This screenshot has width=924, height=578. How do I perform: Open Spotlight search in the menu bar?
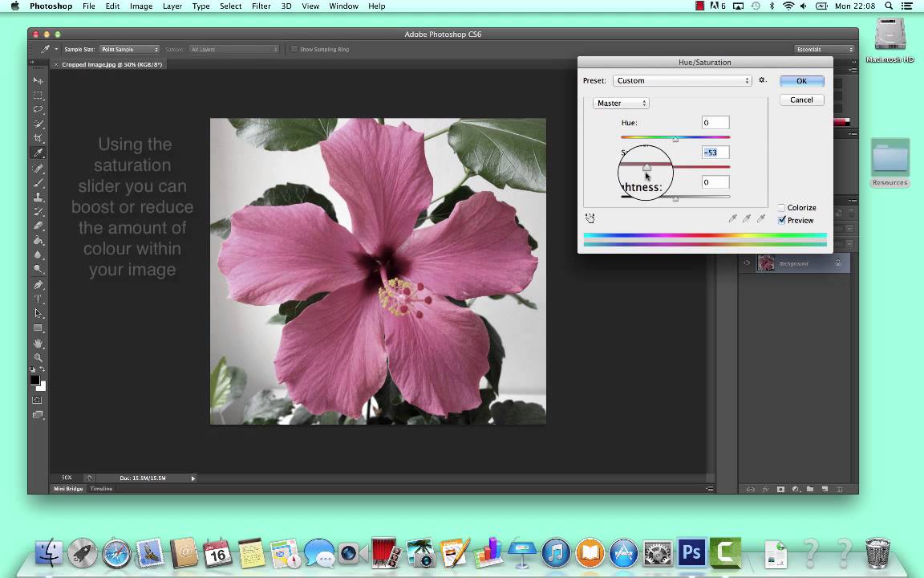888,6
